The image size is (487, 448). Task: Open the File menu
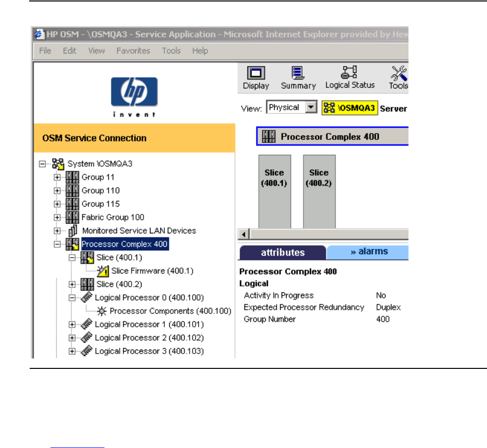[x=45, y=50]
